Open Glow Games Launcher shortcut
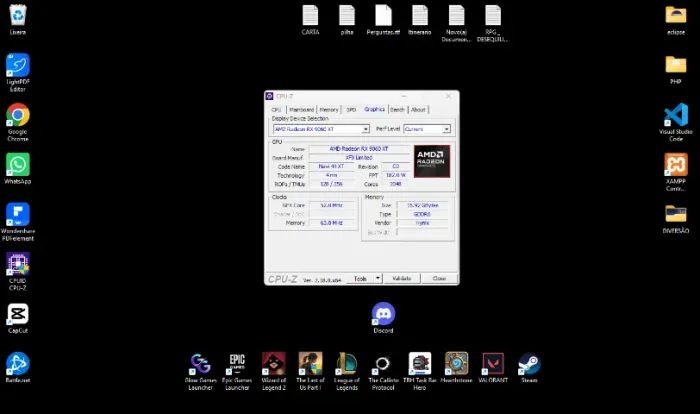 [200, 372]
